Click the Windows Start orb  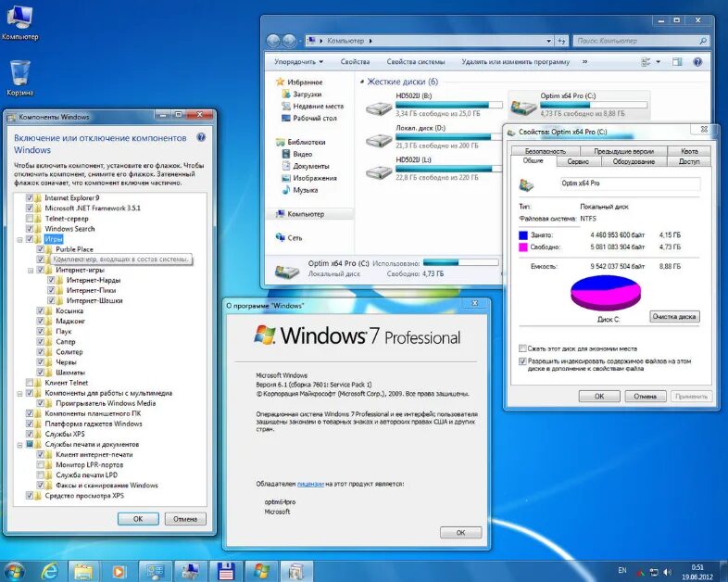pyautogui.click(x=13, y=571)
